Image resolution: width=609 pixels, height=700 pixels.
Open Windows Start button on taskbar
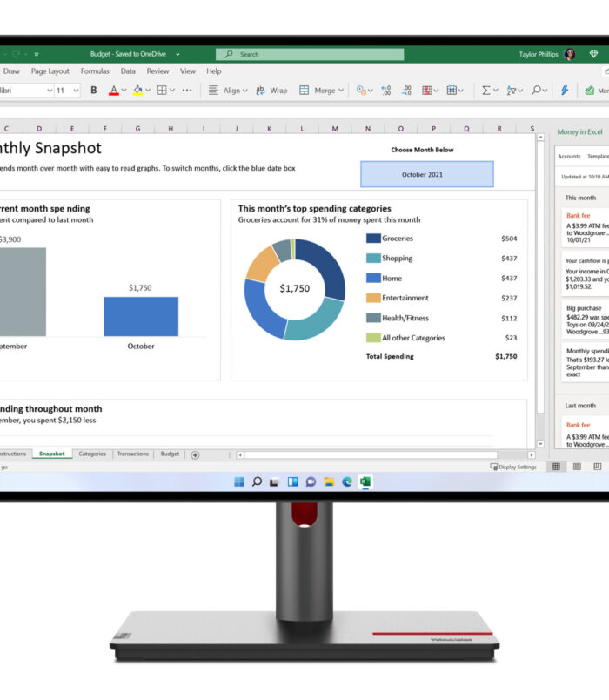(239, 481)
